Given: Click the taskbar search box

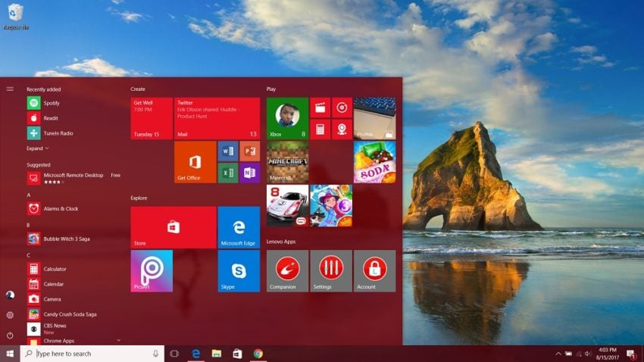Looking at the screenshot, I should (x=92, y=354).
